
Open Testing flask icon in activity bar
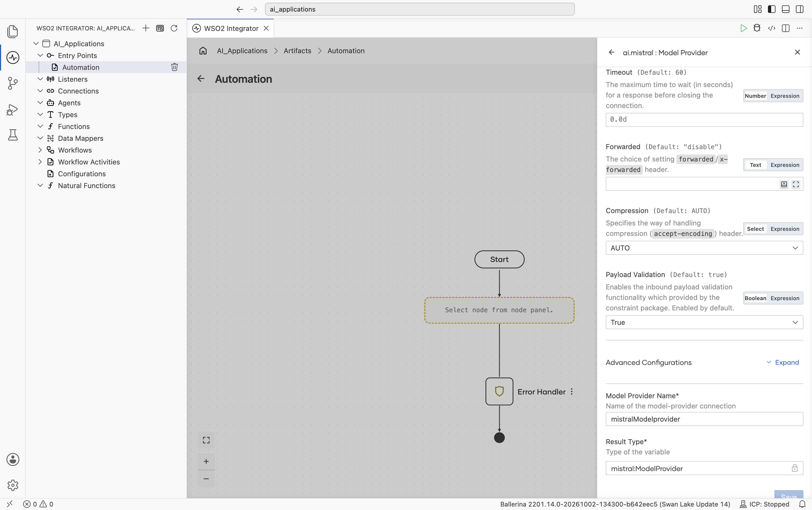[x=12, y=135]
